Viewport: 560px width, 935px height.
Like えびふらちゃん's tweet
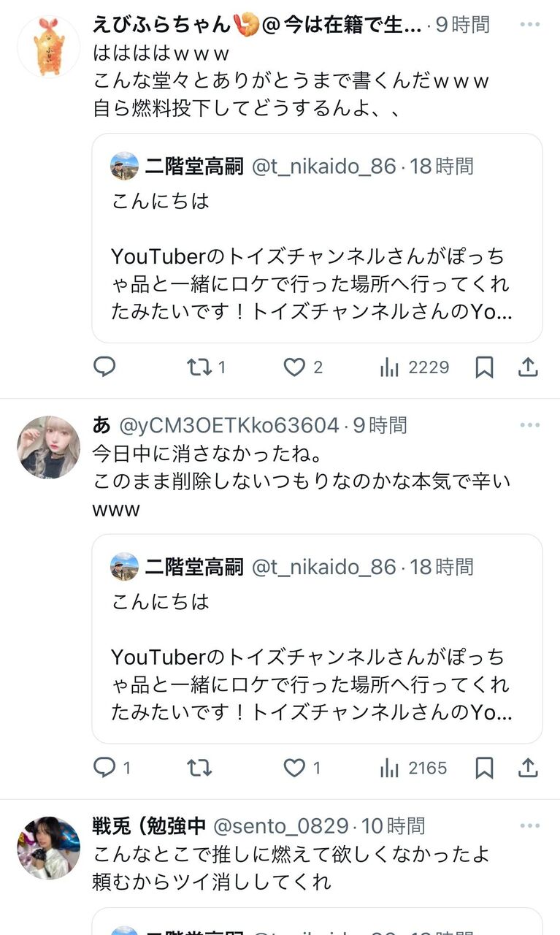click(294, 367)
